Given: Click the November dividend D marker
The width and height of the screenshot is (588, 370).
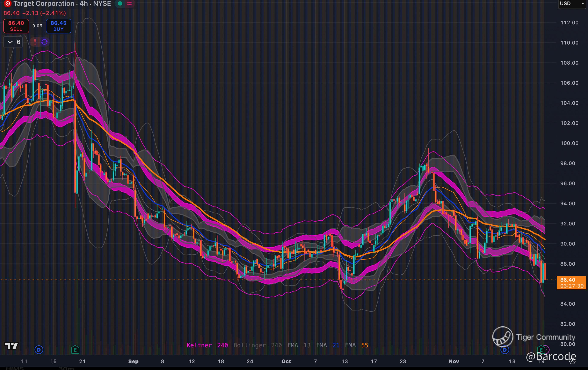Looking at the screenshot, I should coord(504,350).
